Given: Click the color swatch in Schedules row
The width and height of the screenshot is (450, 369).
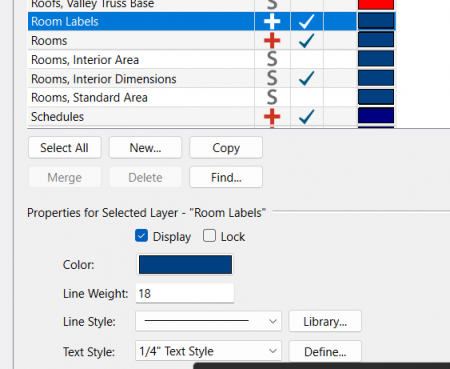Looking at the screenshot, I should pos(376,116).
